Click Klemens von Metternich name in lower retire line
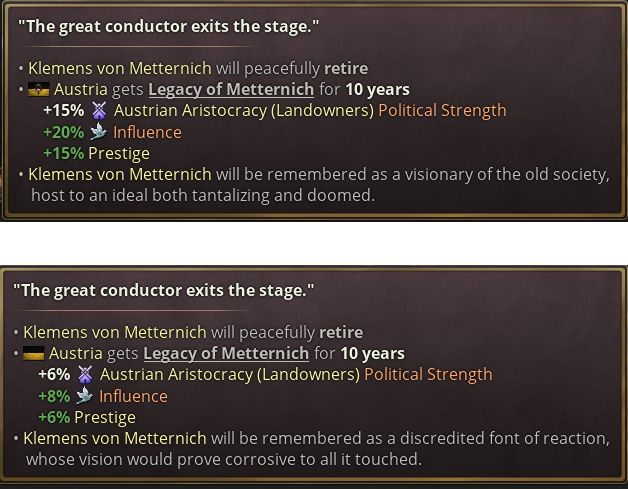The height and width of the screenshot is (489, 628). [x=115, y=332]
